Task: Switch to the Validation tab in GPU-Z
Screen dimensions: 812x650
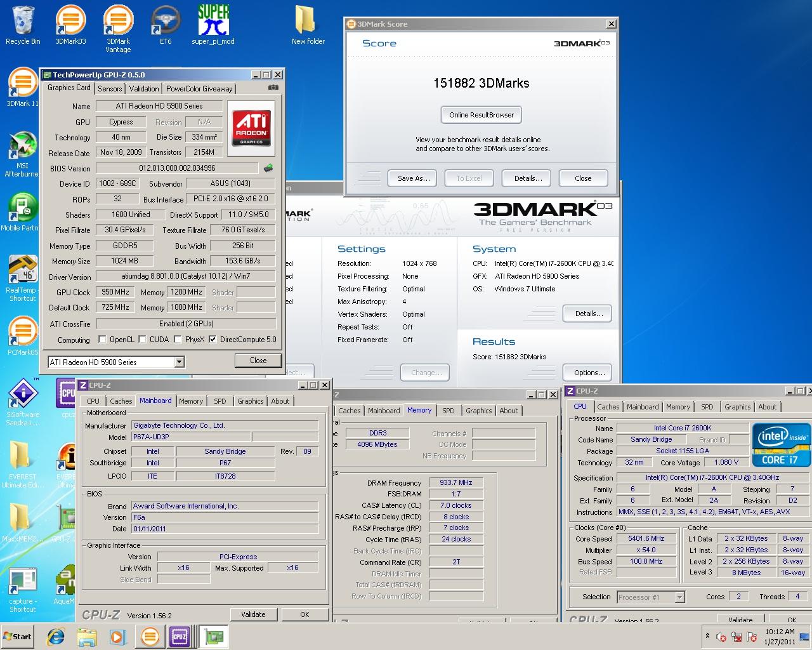Action: [144, 89]
